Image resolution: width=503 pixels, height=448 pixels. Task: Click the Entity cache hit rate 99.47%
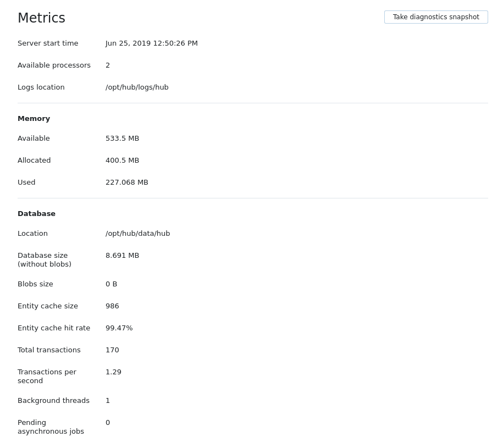[119, 328]
